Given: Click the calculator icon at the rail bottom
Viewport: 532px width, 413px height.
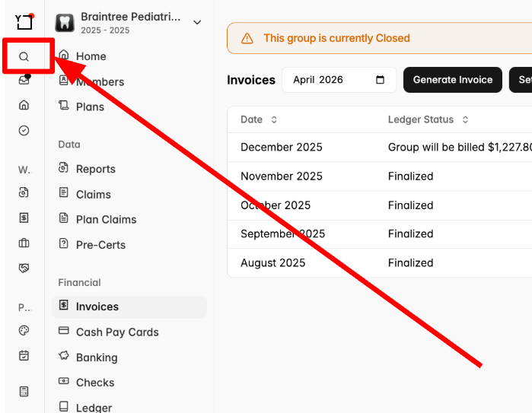Looking at the screenshot, I should click(24, 392).
